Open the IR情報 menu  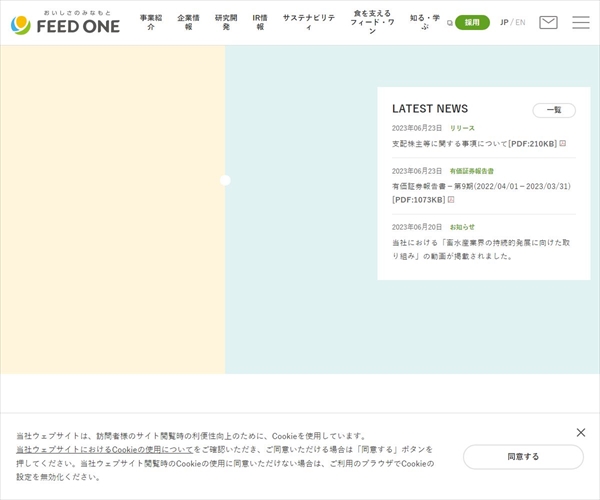pyautogui.click(x=260, y=22)
